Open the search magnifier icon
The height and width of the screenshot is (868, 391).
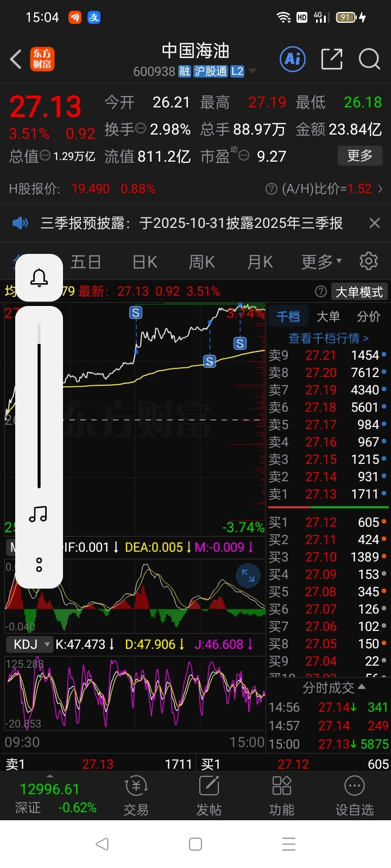pos(369,59)
